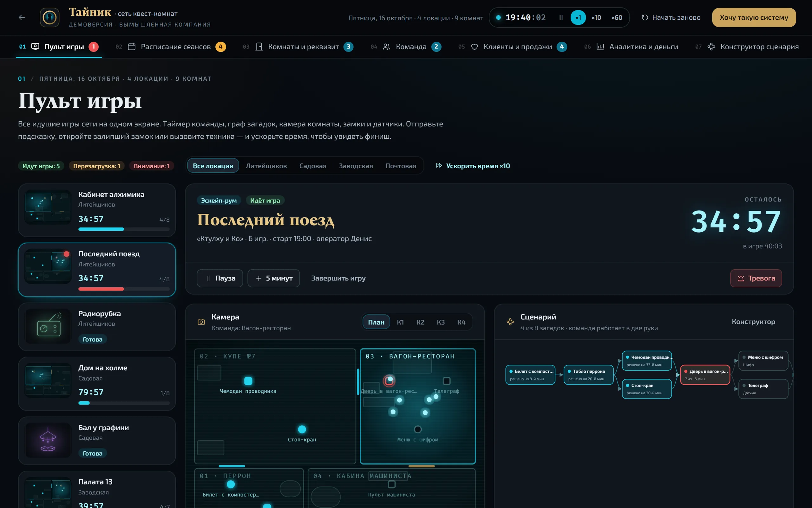Switch the camera view to План
Image resolution: width=812 pixels, height=508 pixels.
(x=376, y=322)
